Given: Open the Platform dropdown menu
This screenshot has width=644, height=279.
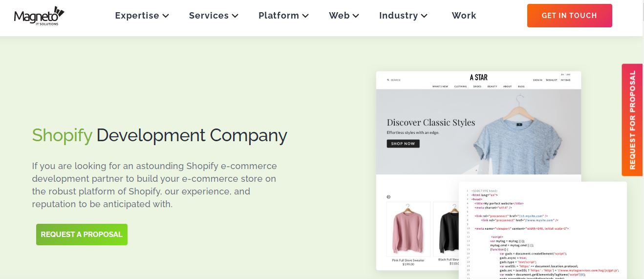Looking at the screenshot, I should [x=283, y=16].
